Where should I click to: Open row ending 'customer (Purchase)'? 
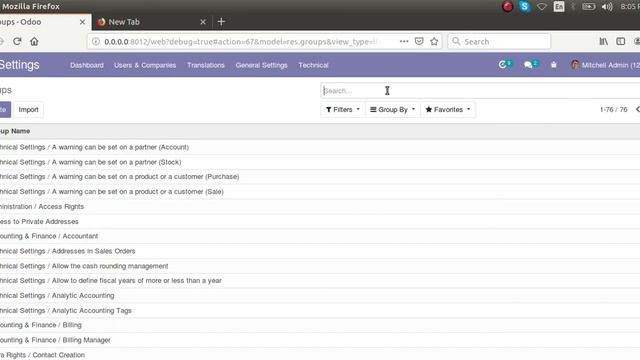320,177
